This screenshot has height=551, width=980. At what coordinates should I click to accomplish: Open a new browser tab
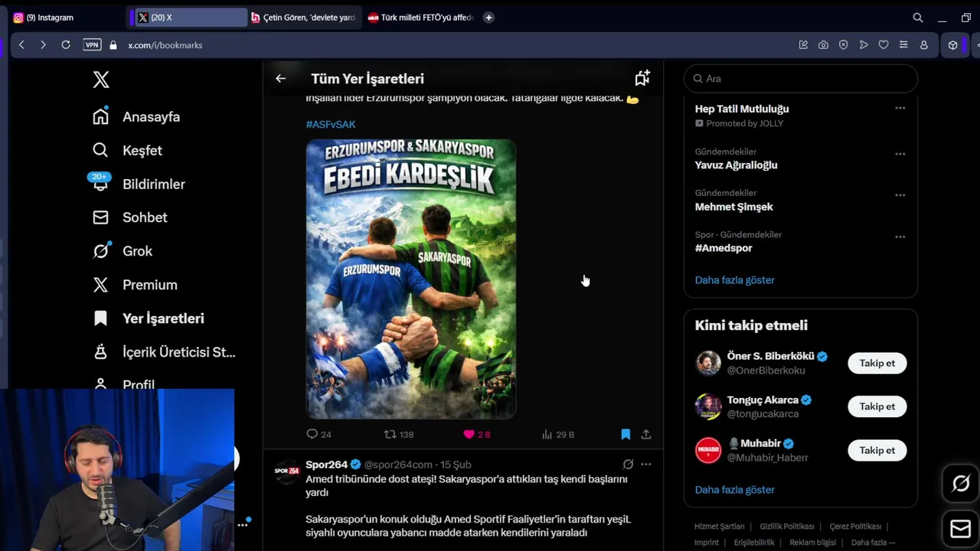pyautogui.click(x=488, y=18)
